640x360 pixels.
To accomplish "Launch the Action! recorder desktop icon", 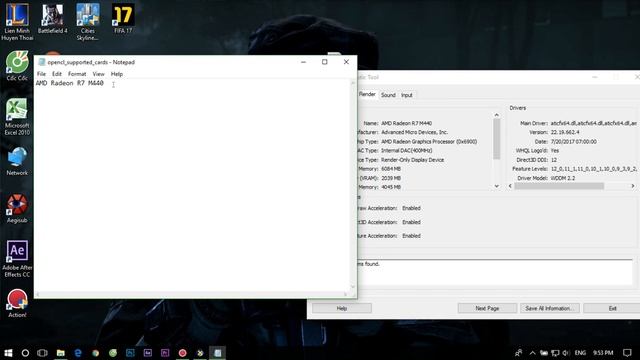I will point(17,303).
